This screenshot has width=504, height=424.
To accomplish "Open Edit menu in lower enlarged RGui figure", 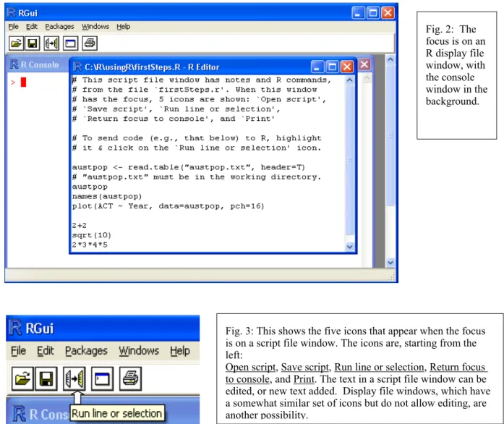I will 46,350.
